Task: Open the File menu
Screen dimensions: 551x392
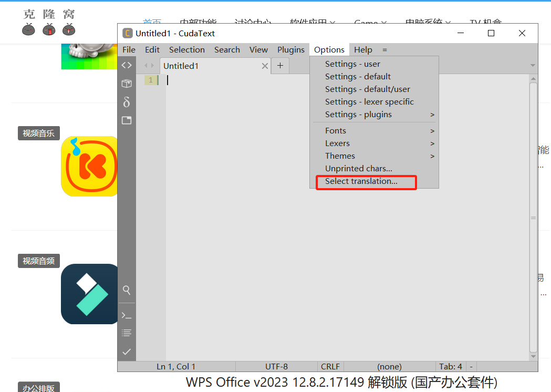Action: click(x=129, y=50)
